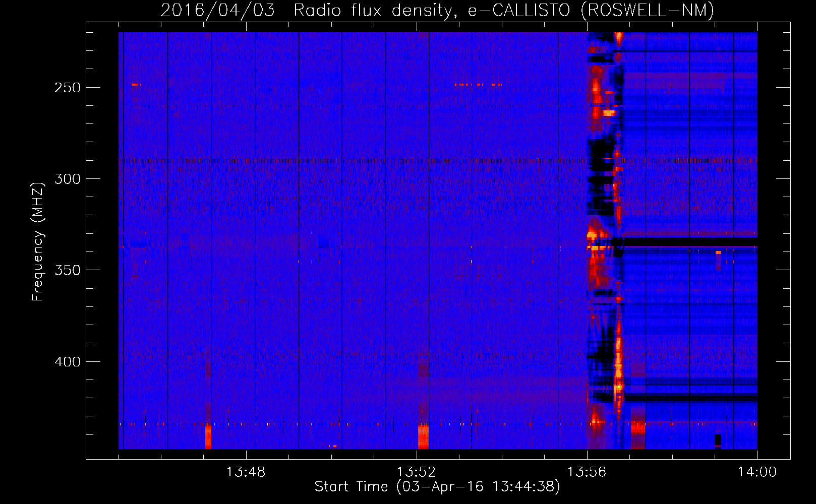This screenshot has width=816, height=504.
Task: Select the '350' frequency axis label
Action: pos(68,270)
